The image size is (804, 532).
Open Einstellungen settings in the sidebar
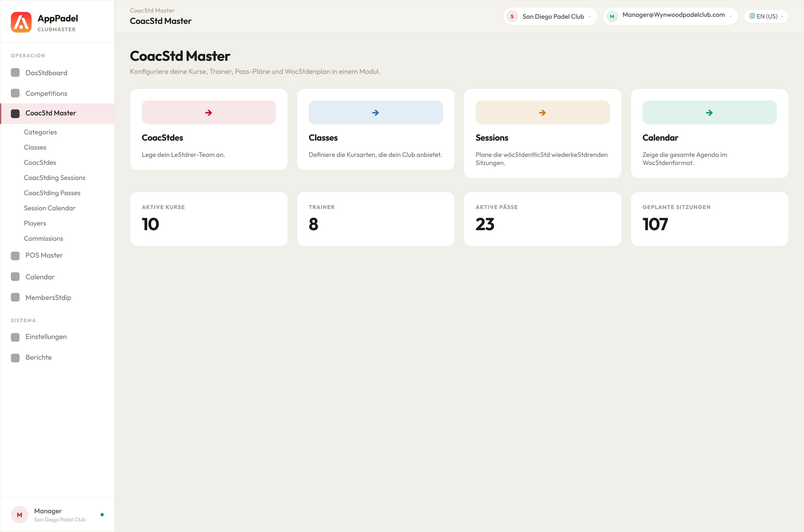[57, 337]
